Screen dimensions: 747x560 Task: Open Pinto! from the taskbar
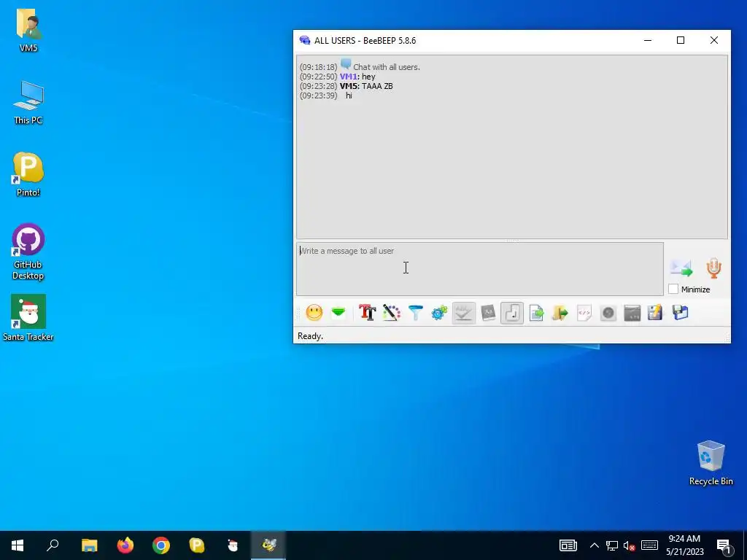[x=197, y=545]
